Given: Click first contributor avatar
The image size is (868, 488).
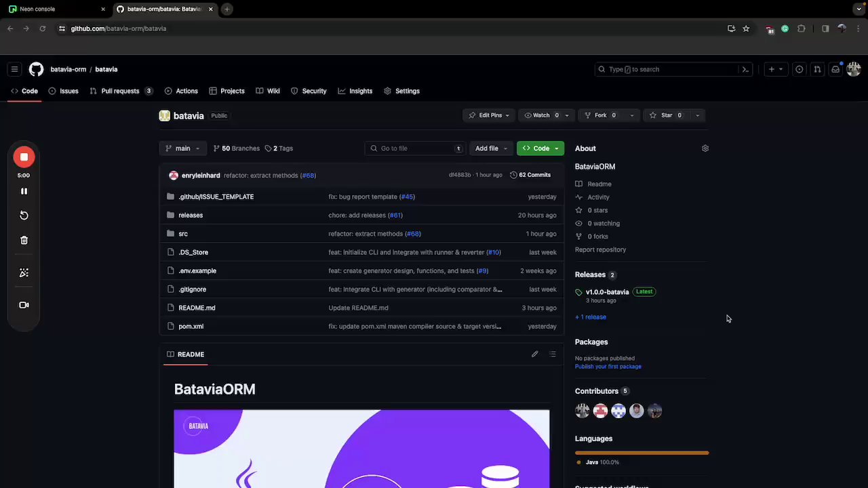Looking at the screenshot, I should tap(583, 411).
